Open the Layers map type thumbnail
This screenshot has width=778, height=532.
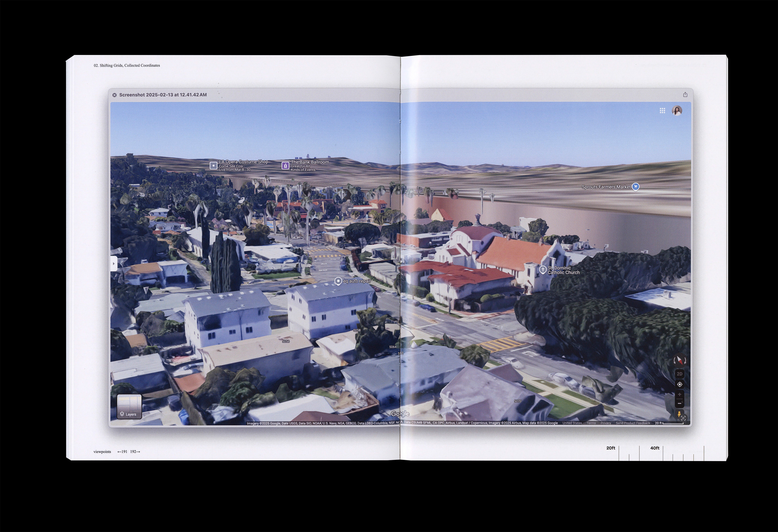[129, 406]
